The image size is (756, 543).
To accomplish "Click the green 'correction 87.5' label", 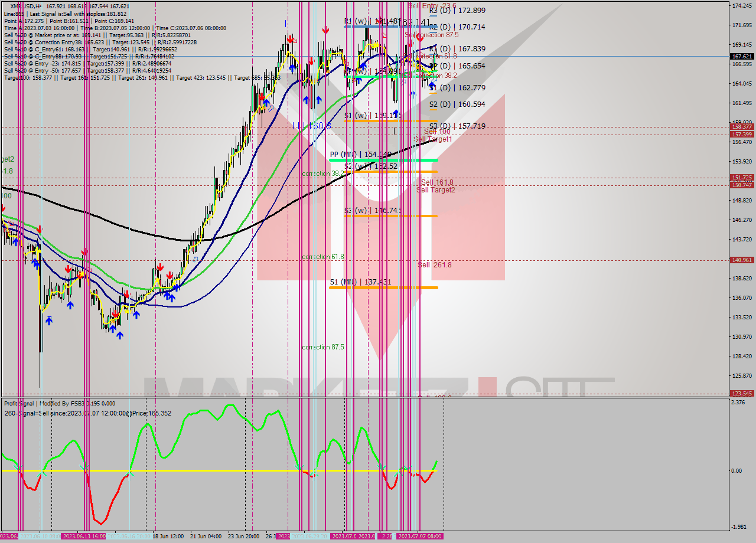I will (x=323, y=347).
